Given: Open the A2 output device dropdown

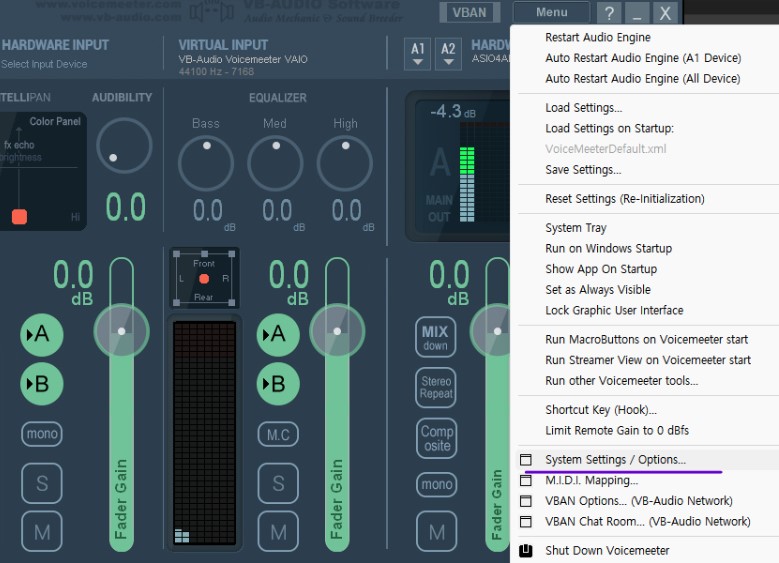Looking at the screenshot, I should 448,54.
